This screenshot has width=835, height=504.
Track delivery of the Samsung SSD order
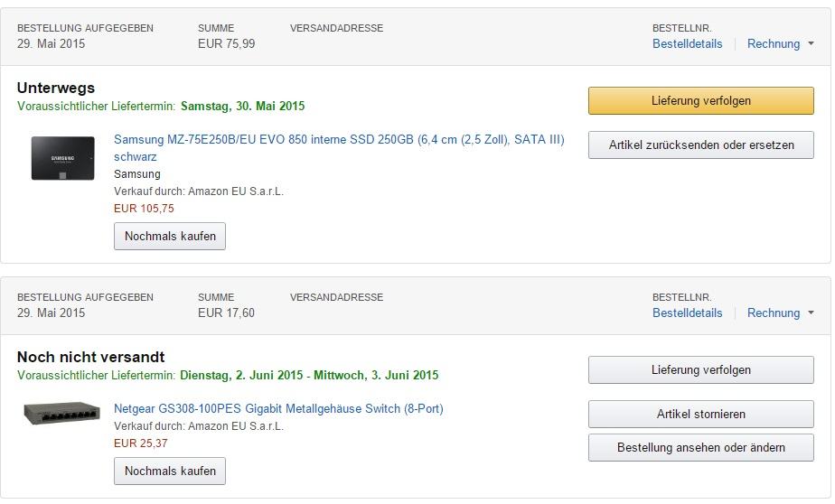[x=700, y=100]
